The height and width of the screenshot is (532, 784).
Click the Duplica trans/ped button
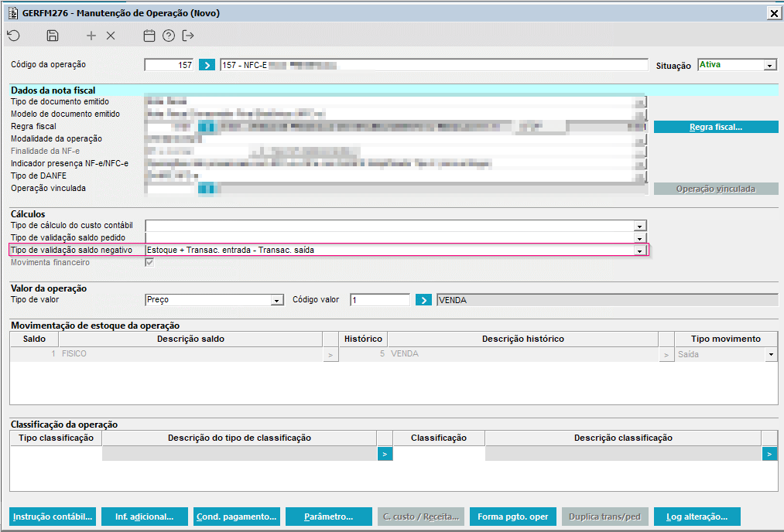(605, 517)
